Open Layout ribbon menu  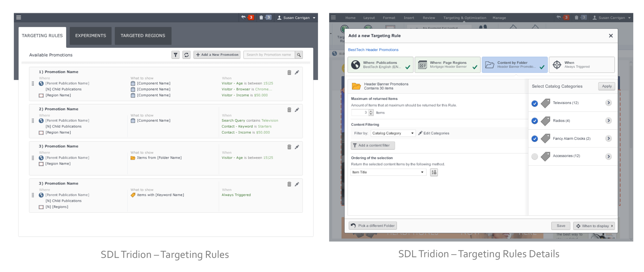(x=369, y=18)
